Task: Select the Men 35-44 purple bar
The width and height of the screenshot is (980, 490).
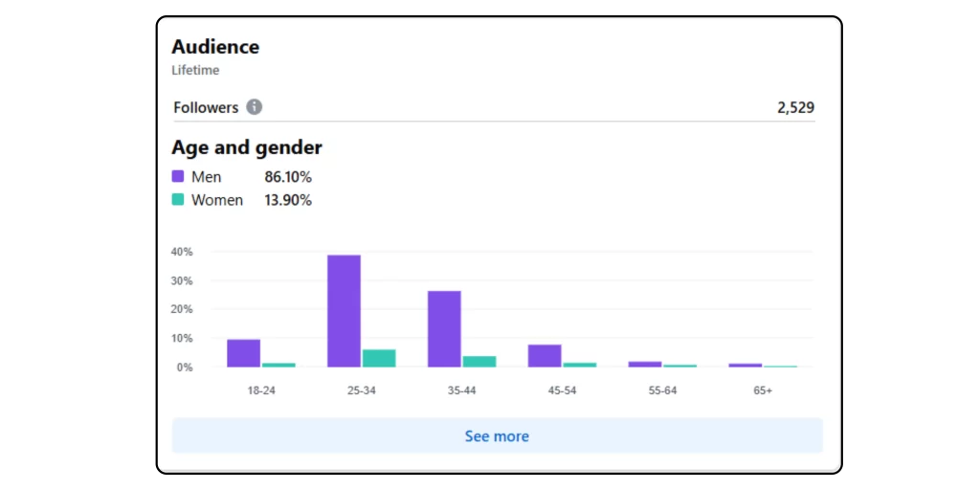Action: [444, 328]
